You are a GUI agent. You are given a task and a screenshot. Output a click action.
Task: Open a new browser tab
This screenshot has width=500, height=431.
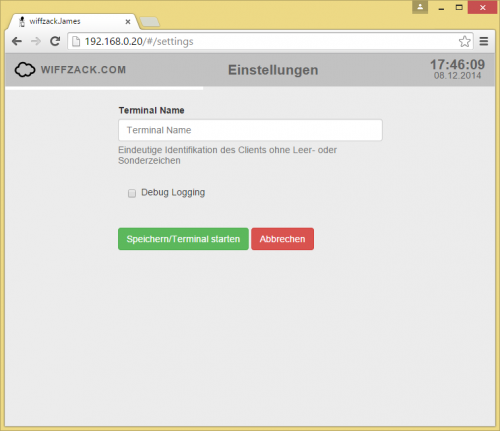coord(149,22)
